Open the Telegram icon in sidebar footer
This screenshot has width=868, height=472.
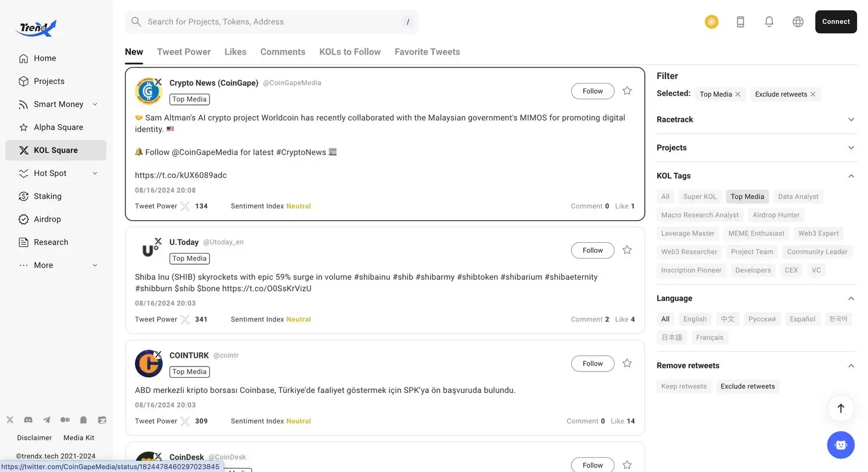click(x=47, y=420)
